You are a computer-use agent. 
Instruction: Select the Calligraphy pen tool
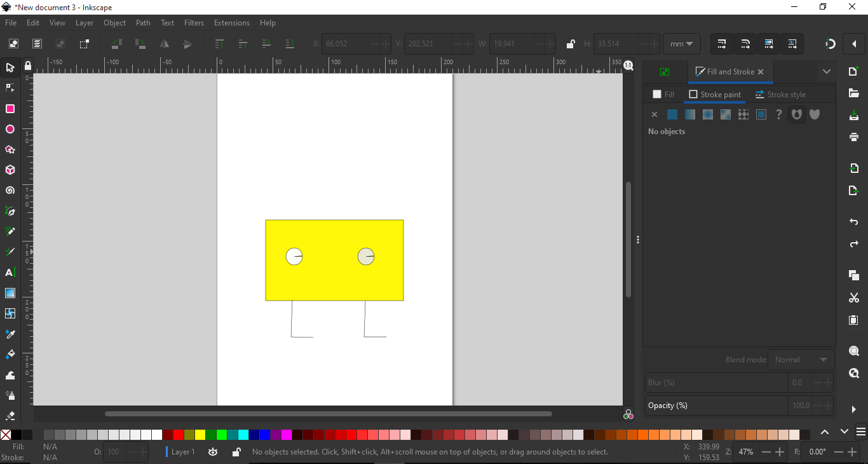(10, 252)
